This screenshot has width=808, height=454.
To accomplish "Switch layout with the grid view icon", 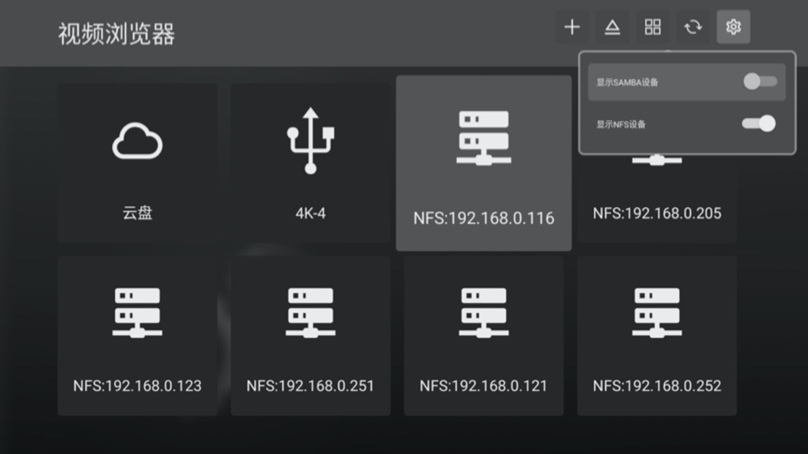I will (x=652, y=28).
